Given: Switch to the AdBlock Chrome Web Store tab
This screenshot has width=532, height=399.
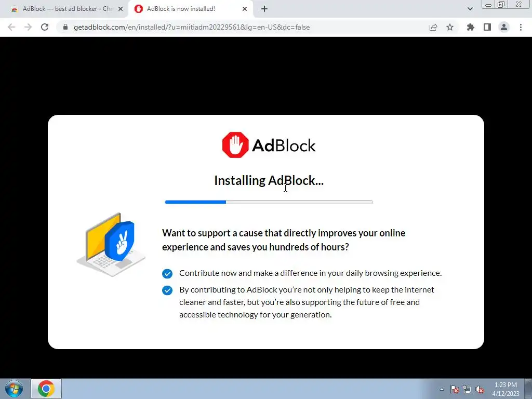Looking at the screenshot, I should [x=64, y=9].
